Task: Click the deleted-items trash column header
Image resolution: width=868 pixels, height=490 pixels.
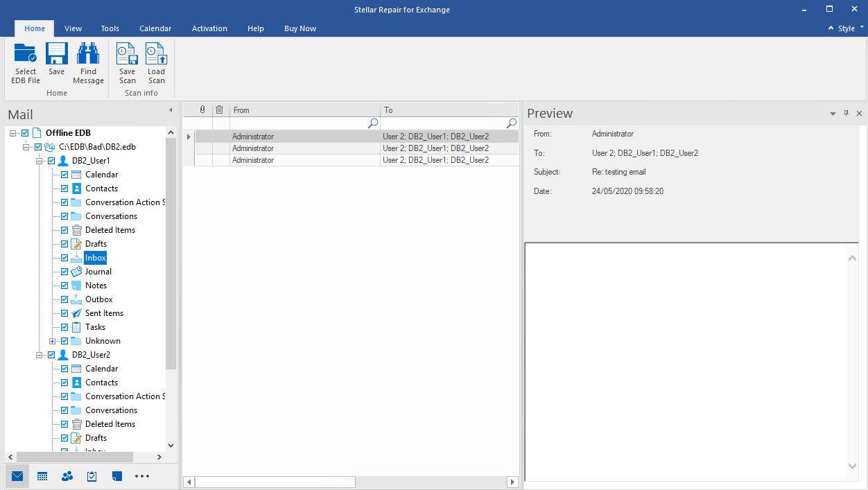Action: (219, 110)
